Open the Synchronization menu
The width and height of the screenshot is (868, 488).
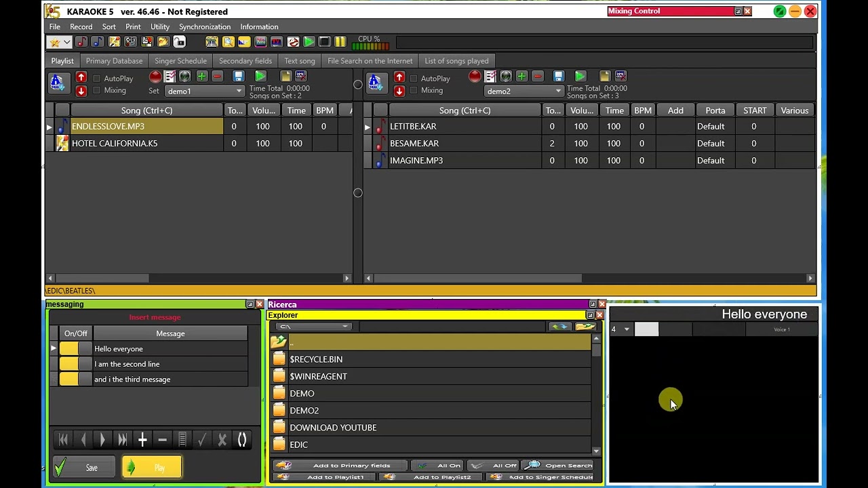point(205,26)
